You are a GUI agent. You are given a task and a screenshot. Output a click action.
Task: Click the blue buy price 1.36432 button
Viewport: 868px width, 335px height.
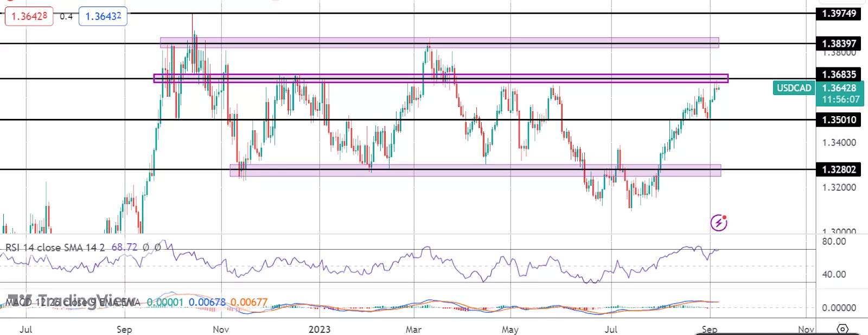click(103, 16)
